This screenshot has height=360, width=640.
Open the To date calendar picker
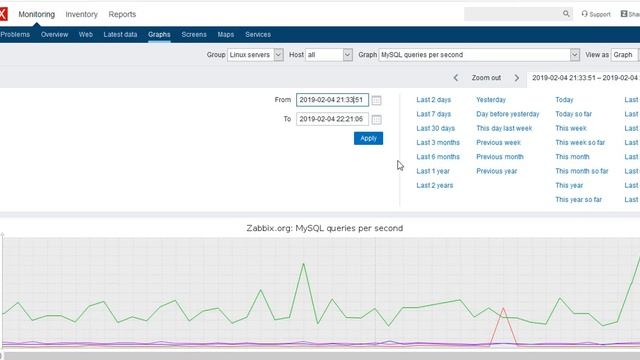(x=376, y=119)
